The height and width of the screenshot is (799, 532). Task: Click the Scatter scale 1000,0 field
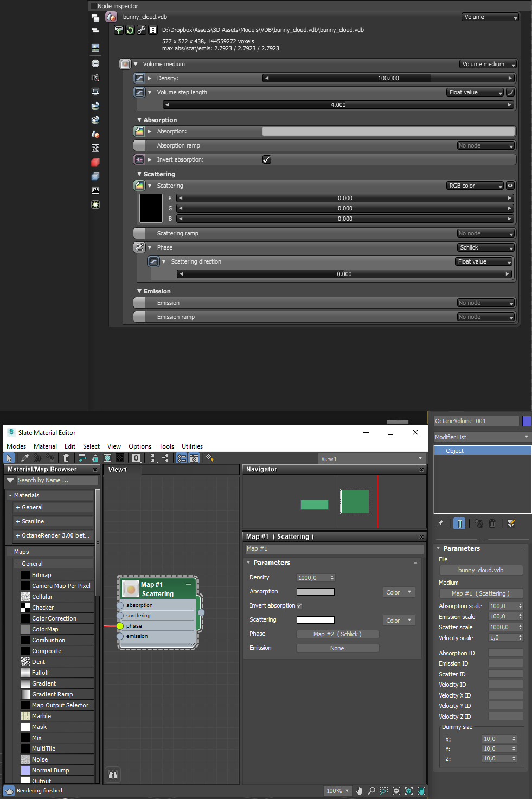point(505,627)
